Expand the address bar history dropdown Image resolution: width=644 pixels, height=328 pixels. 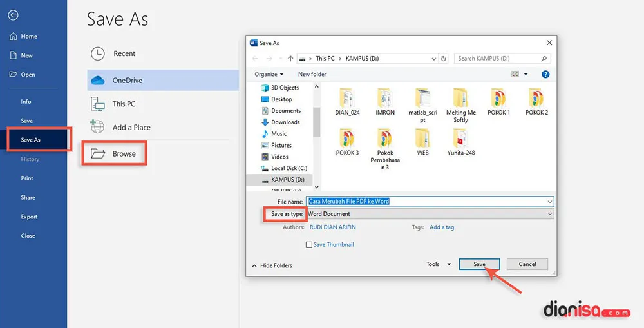(x=434, y=59)
